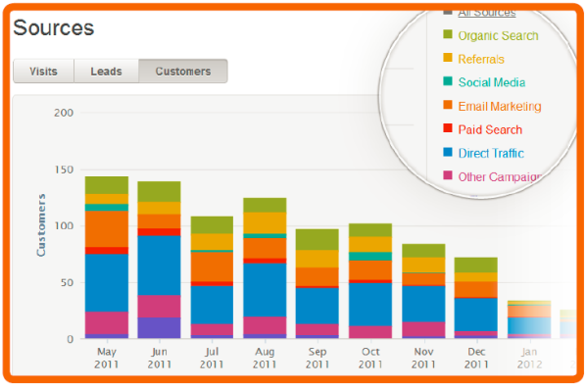Click the 'Jun 2011' axis label
The height and width of the screenshot is (388, 588).
click(160, 358)
